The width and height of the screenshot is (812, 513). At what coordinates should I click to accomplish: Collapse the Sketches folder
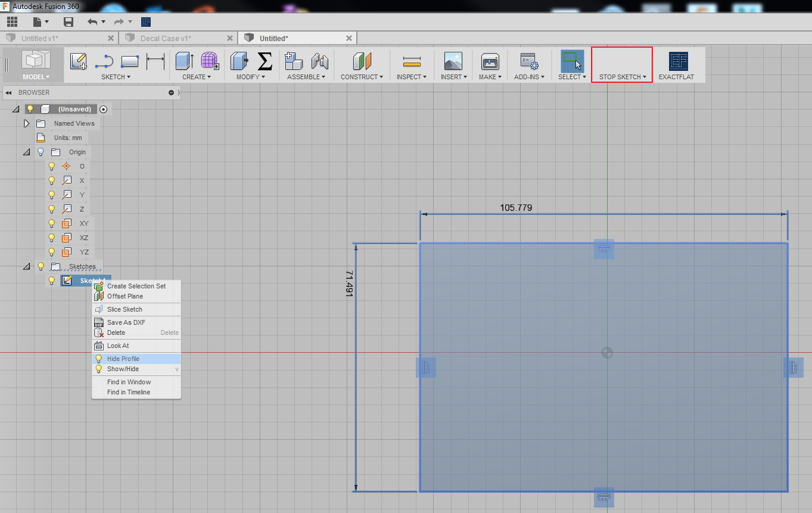tap(26, 266)
